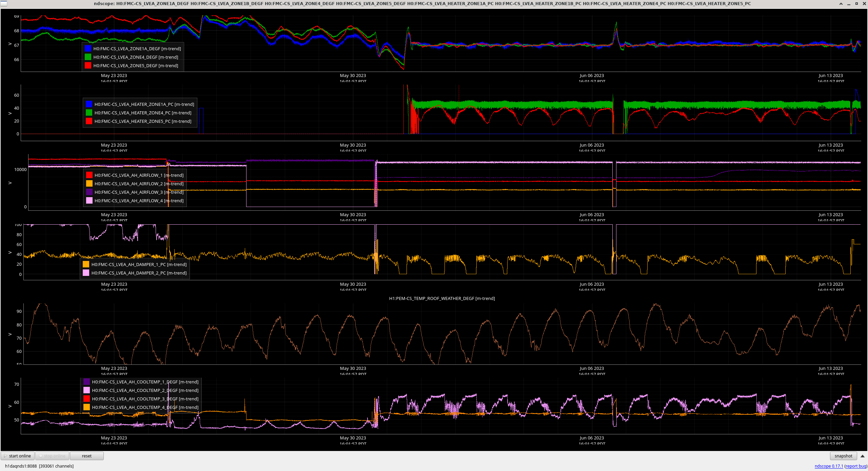Click the reset button
Screen dimensions: 868x471
click(87, 456)
